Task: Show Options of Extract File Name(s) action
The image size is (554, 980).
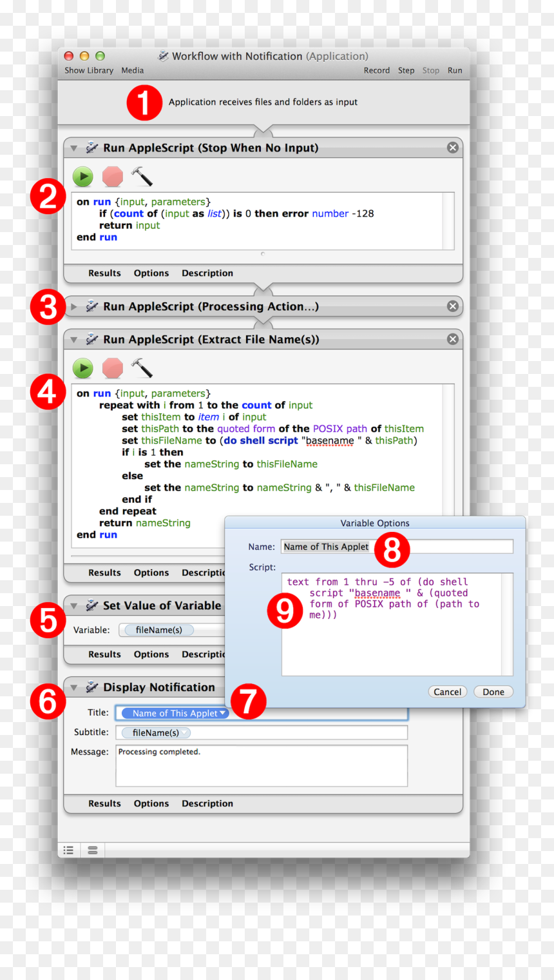Action: (151, 573)
